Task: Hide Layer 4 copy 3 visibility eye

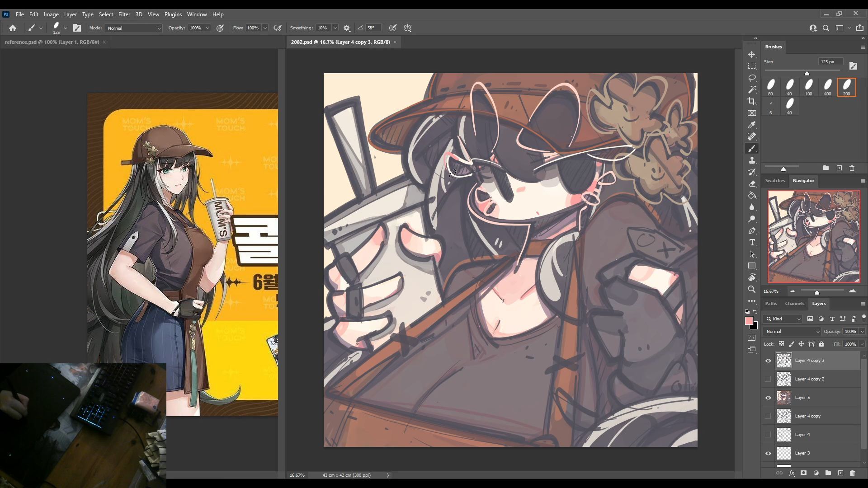Action: point(768,361)
